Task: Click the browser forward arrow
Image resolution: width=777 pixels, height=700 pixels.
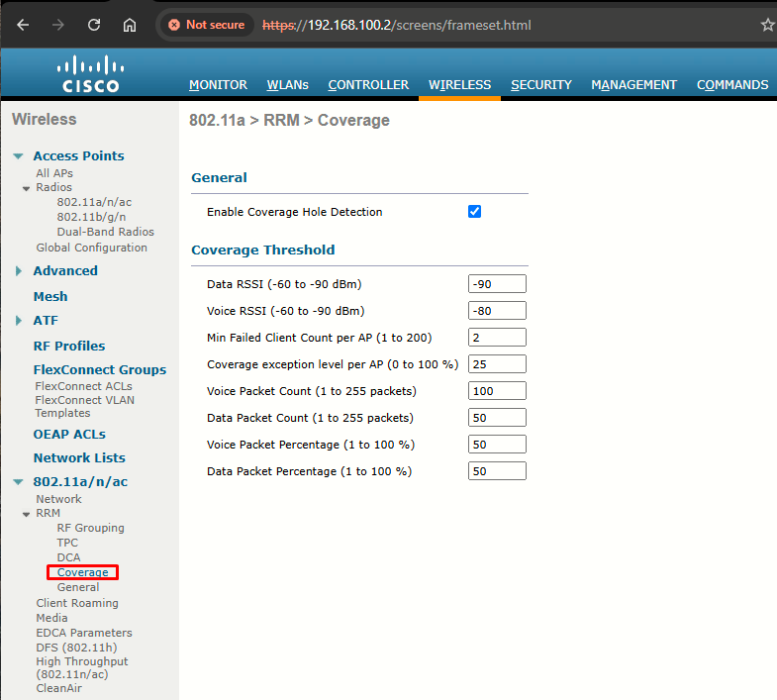Action: pyautogui.click(x=58, y=25)
